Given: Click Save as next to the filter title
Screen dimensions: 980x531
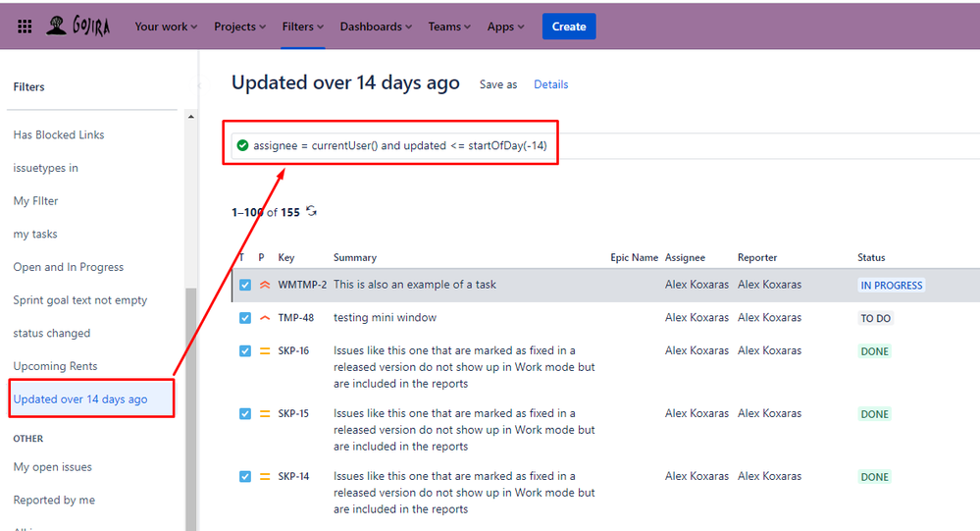Looking at the screenshot, I should [x=498, y=84].
